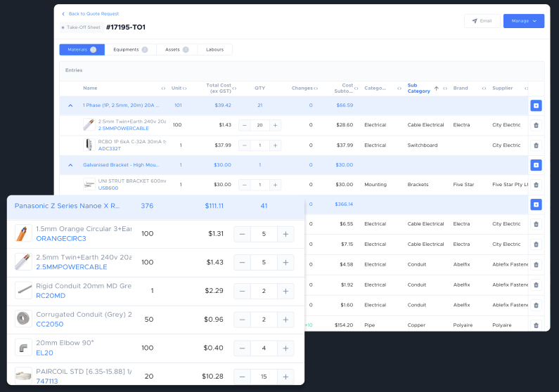Collapse the 1 Phase 20A group
Viewport: 559px width, 392px height.
(70, 105)
